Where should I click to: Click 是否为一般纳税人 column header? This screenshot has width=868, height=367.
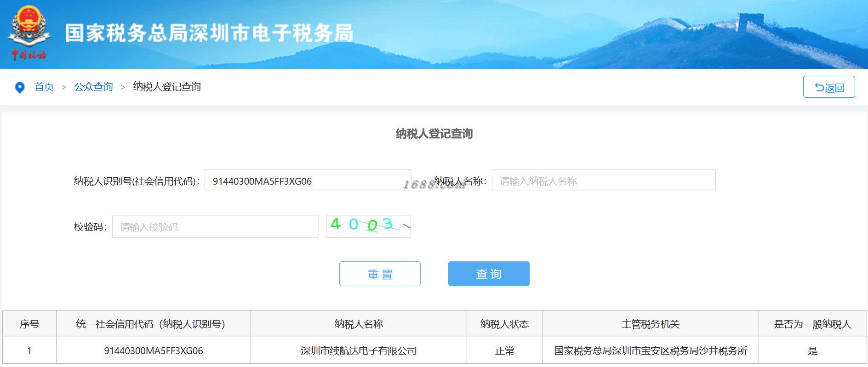pos(813,324)
